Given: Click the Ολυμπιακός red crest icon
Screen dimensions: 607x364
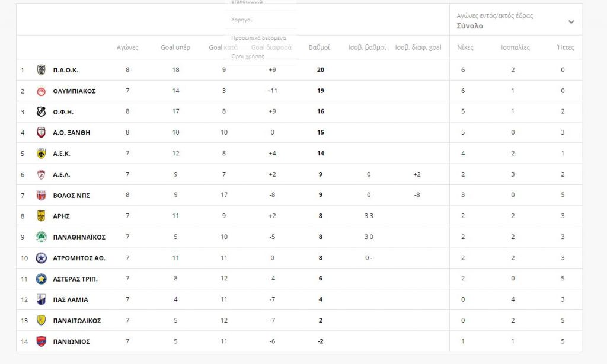Looking at the screenshot, I should coord(41,91).
